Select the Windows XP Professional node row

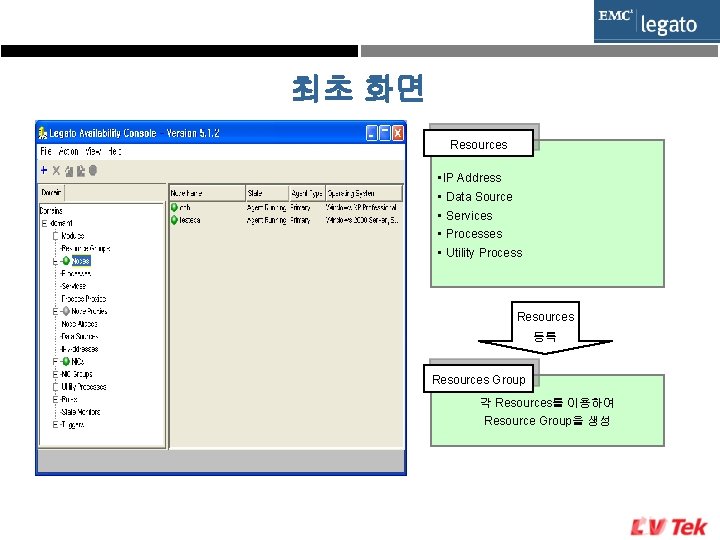[286, 208]
